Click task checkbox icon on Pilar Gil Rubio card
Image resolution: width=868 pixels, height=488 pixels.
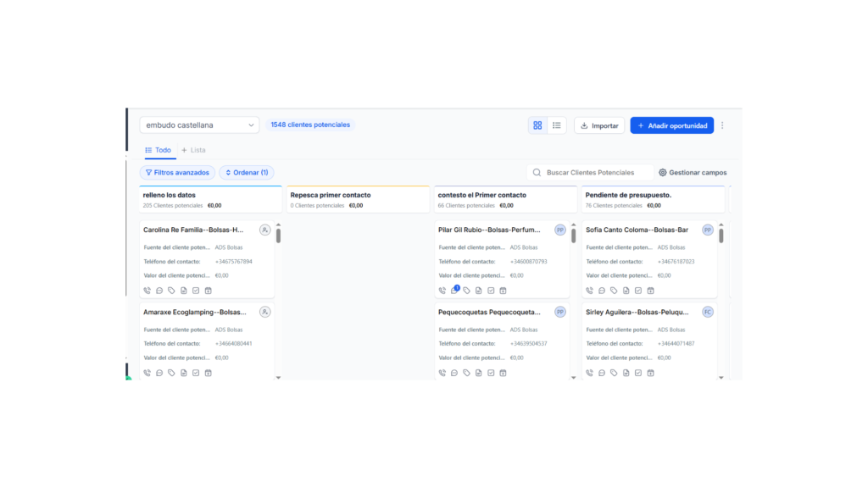coord(491,291)
